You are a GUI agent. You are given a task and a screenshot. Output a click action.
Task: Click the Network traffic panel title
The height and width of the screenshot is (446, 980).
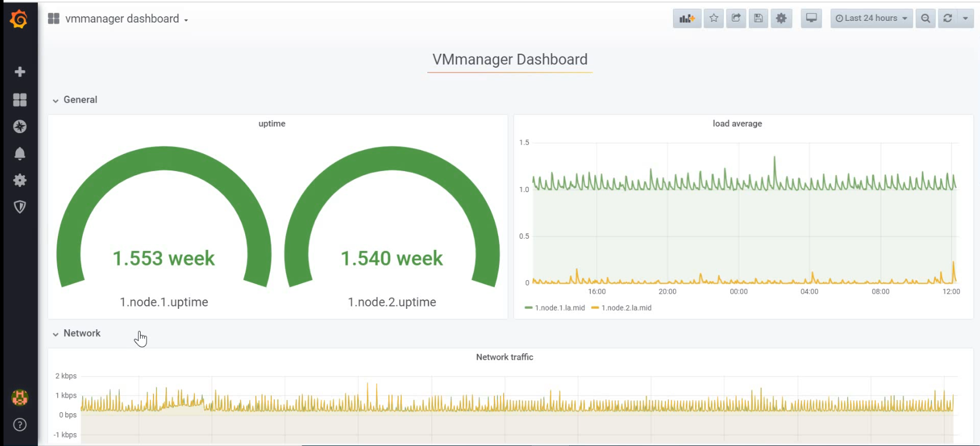coord(505,357)
